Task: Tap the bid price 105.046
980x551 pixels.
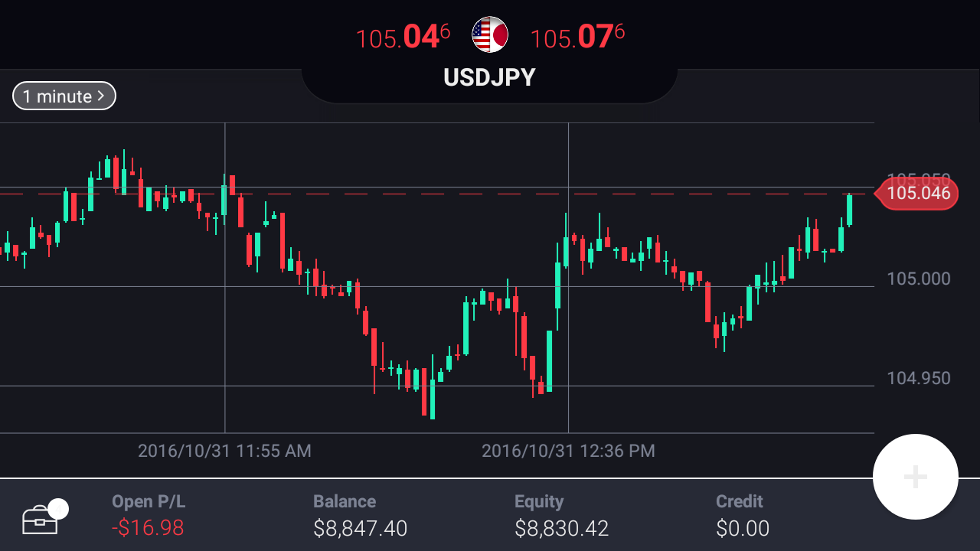Action: pos(403,37)
